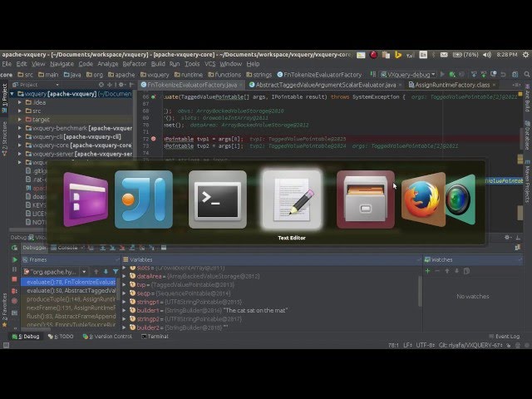Click the add watch plus icon
The image size is (532, 399).
427,271
